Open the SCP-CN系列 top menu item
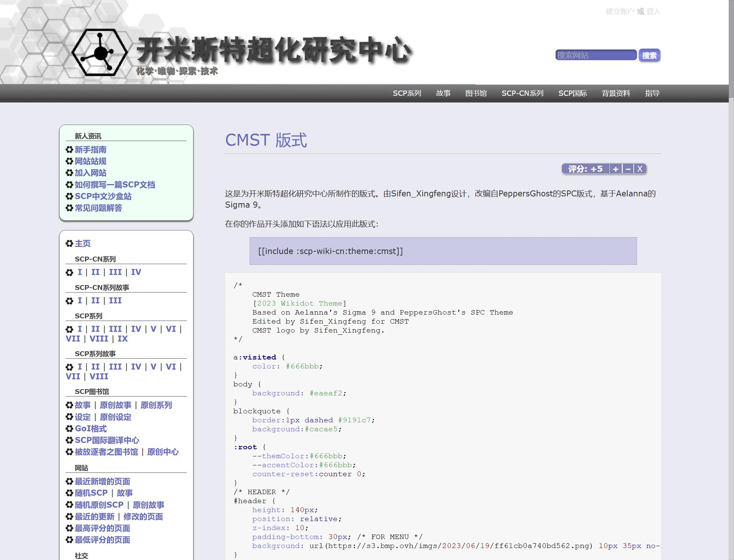 (522, 93)
